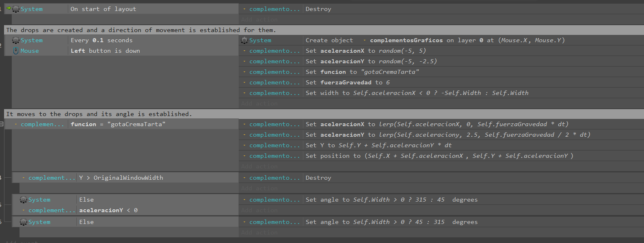Viewport: 644px width, 243px height.
Task: Select the Set width to Self.aceleracionX action
Action: point(442,93)
